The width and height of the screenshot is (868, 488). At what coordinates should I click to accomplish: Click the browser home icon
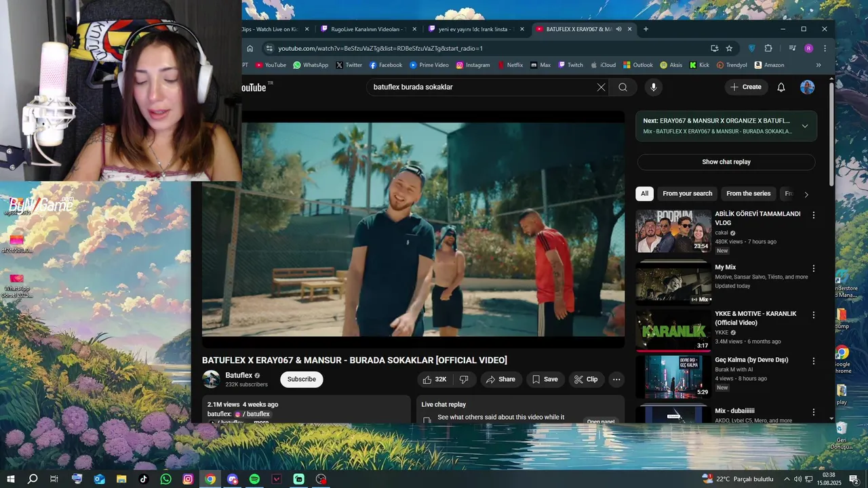[250, 48]
